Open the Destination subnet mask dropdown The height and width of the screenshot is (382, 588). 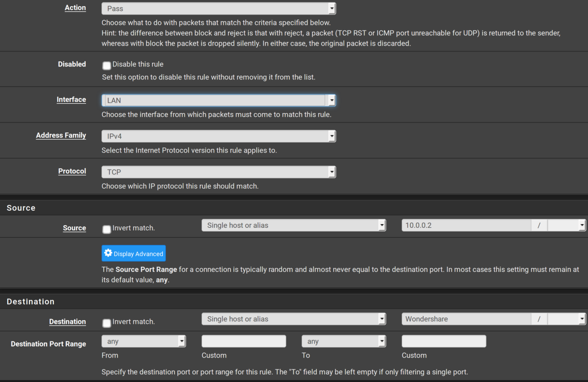tap(566, 319)
